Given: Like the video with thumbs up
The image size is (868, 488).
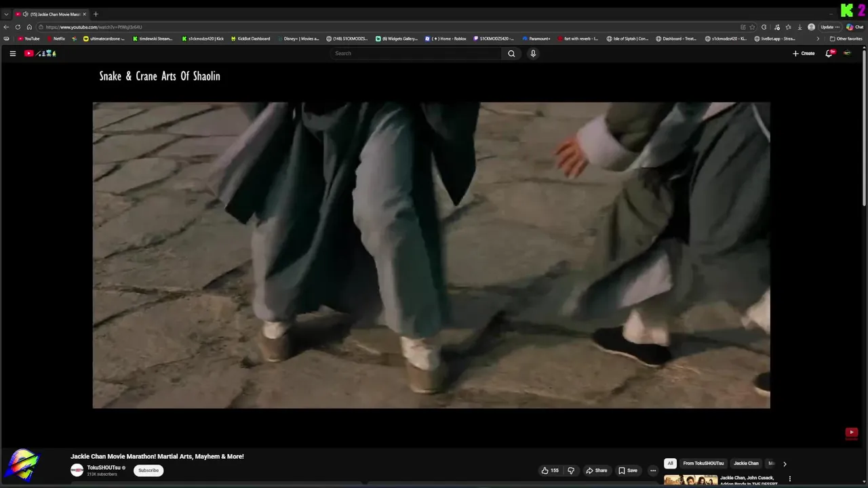Looking at the screenshot, I should pos(550,470).
